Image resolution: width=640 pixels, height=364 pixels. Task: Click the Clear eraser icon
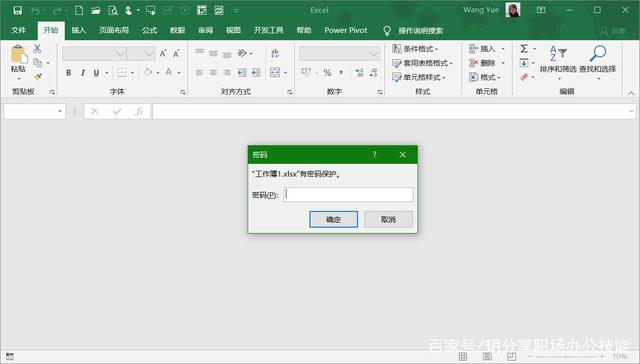524,77
